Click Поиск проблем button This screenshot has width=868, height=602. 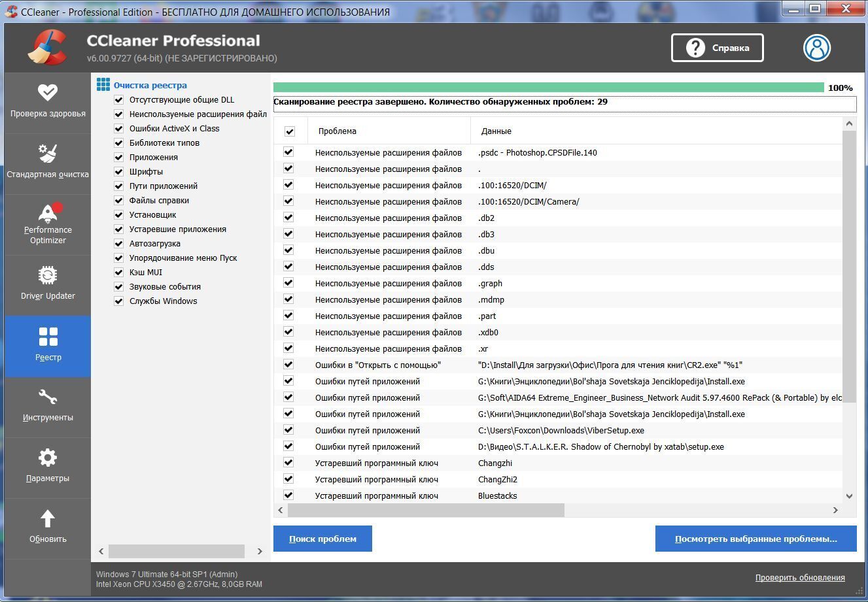[322, 539]
